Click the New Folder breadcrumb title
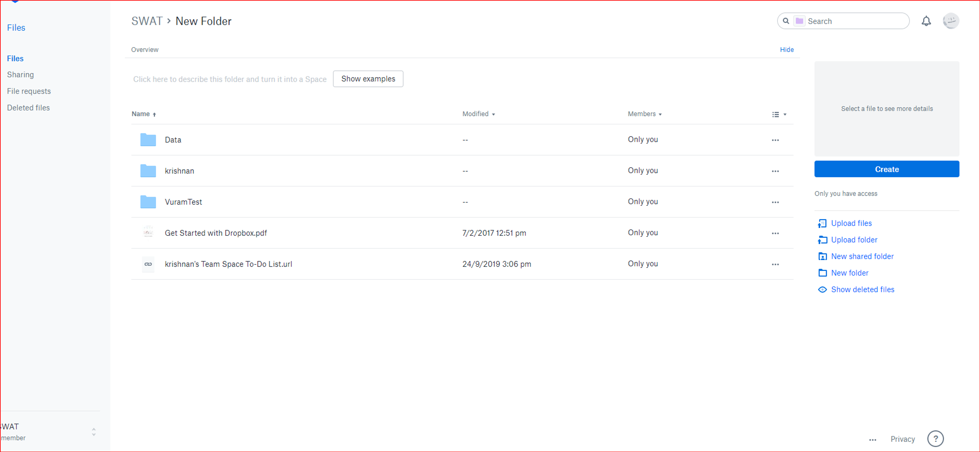This screenshot has height=452, width=980. tap(203, 21)
